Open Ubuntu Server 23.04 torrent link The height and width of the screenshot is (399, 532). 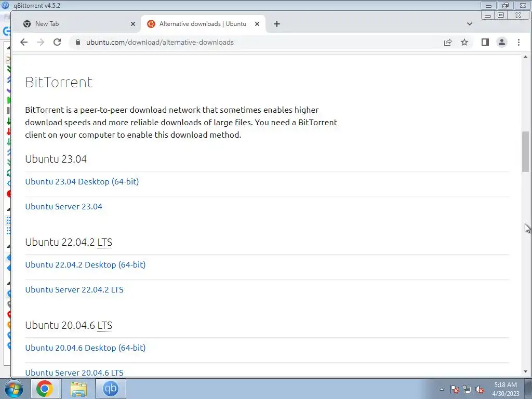(x=63, y=207)
